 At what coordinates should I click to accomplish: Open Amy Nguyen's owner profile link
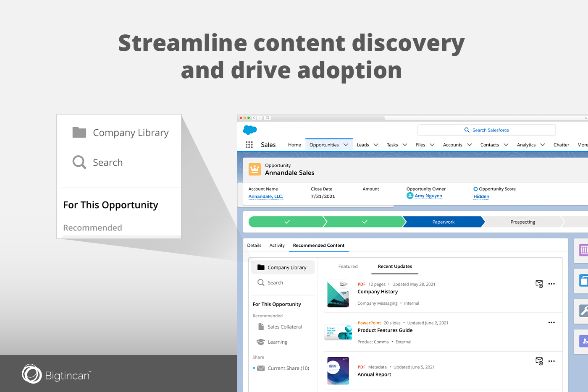pyautogui.click(x=428, y=196)
